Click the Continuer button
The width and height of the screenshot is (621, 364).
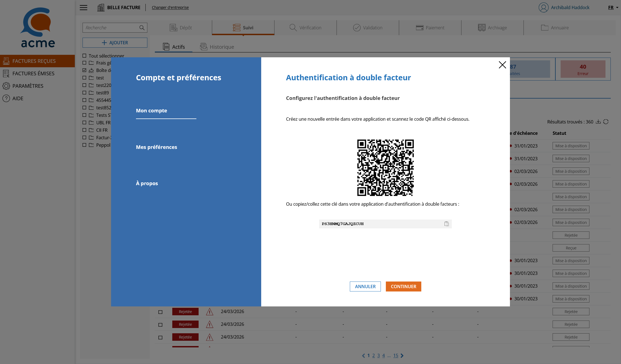tap(403, 286)
